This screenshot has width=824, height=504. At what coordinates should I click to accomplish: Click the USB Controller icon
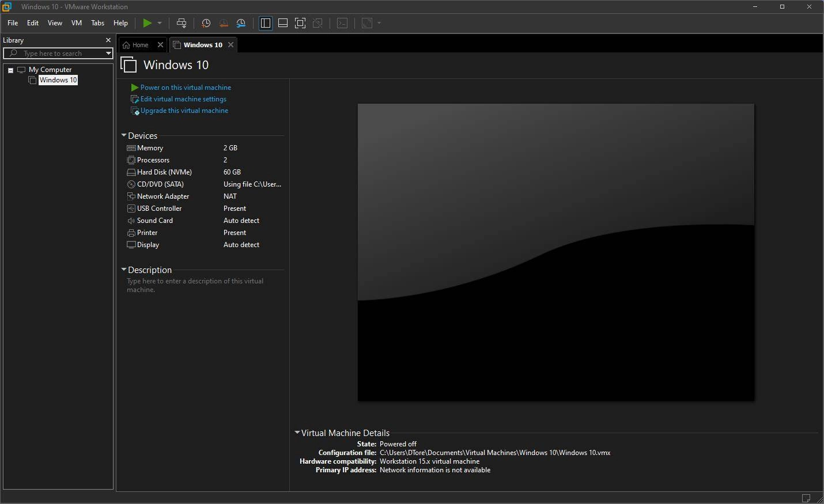pos(131,209)
